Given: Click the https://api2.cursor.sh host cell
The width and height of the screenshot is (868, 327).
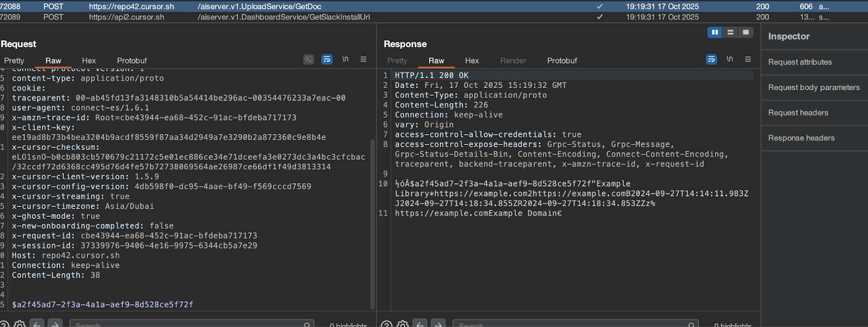Looking at the screenshot, I should 126,17.
